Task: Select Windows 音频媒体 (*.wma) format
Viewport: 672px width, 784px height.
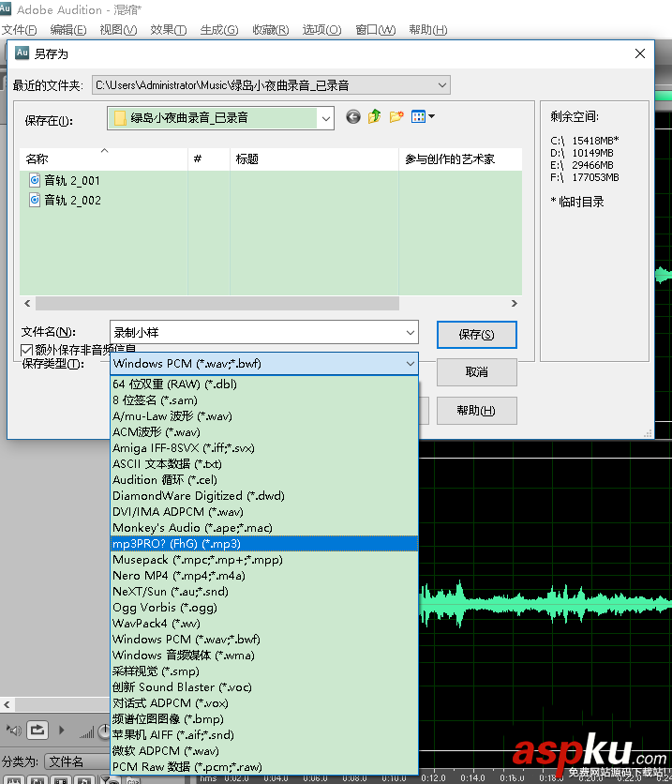Action: 263,656
